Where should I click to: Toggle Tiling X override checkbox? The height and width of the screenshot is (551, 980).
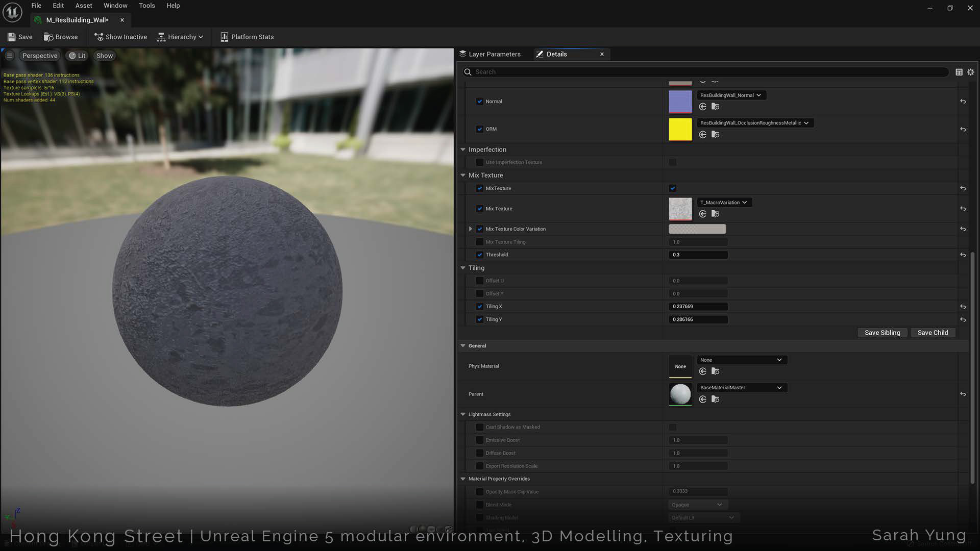(x=480, y=307)
